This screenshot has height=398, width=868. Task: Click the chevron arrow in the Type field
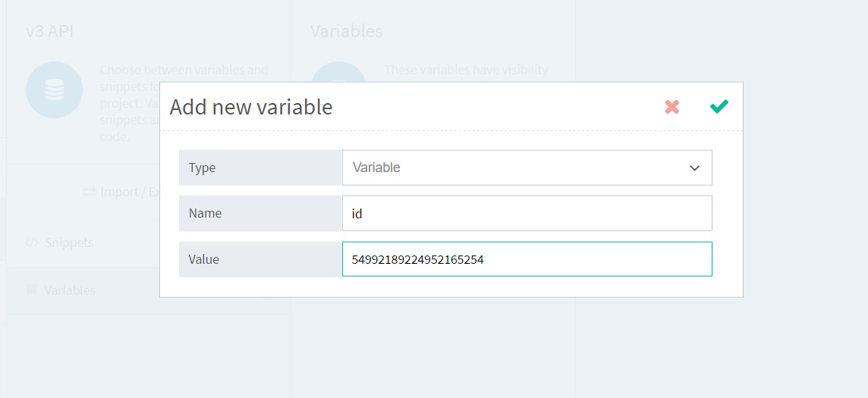[694, 168]
